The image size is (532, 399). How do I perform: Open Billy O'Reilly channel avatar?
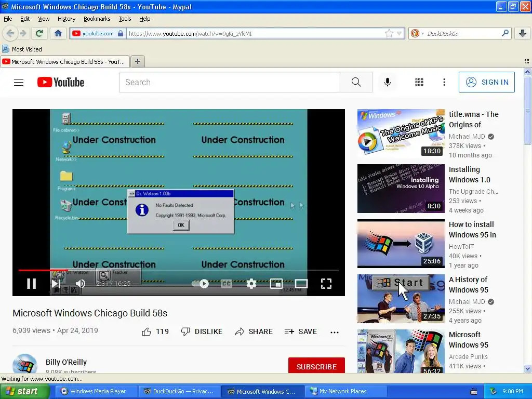pyautogui.click(x=25, y=364)
